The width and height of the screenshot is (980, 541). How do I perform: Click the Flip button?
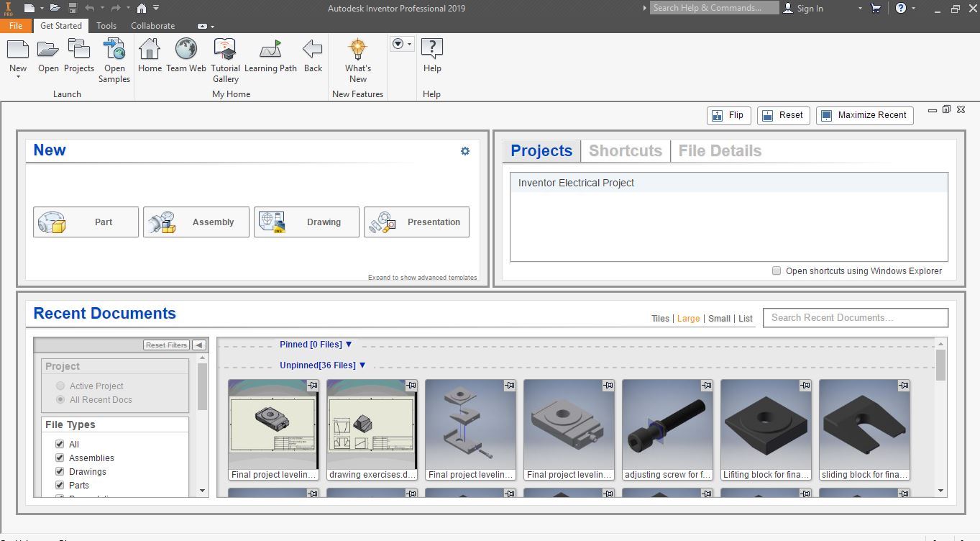[x=728, y=115]
